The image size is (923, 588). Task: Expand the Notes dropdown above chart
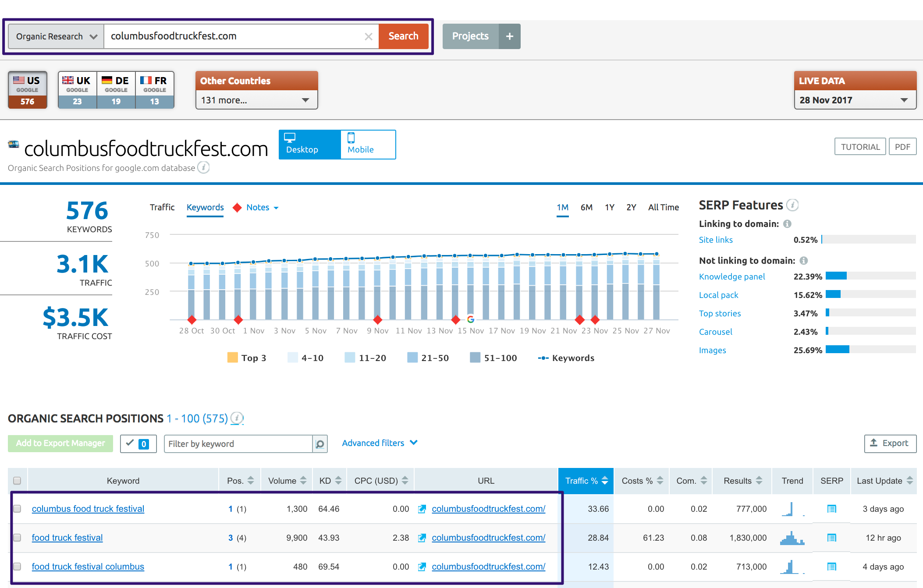tap(262, 208)
